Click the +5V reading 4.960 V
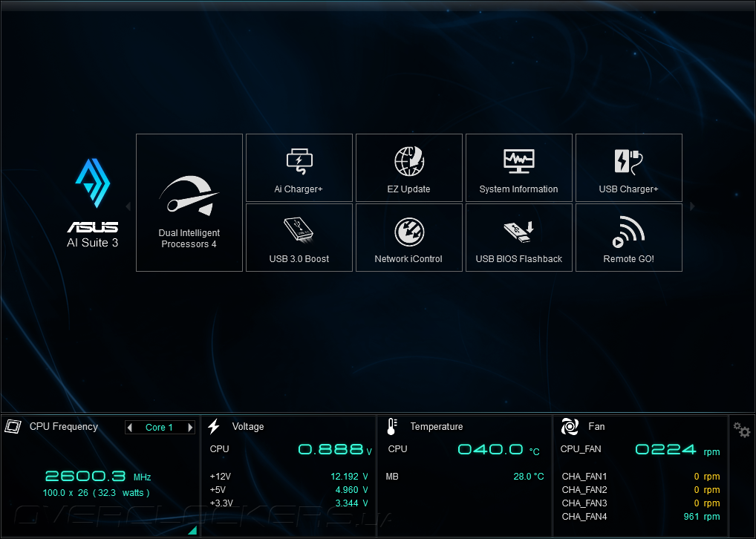756x539 pixels. pyautogui.click(x=351, y=490)
